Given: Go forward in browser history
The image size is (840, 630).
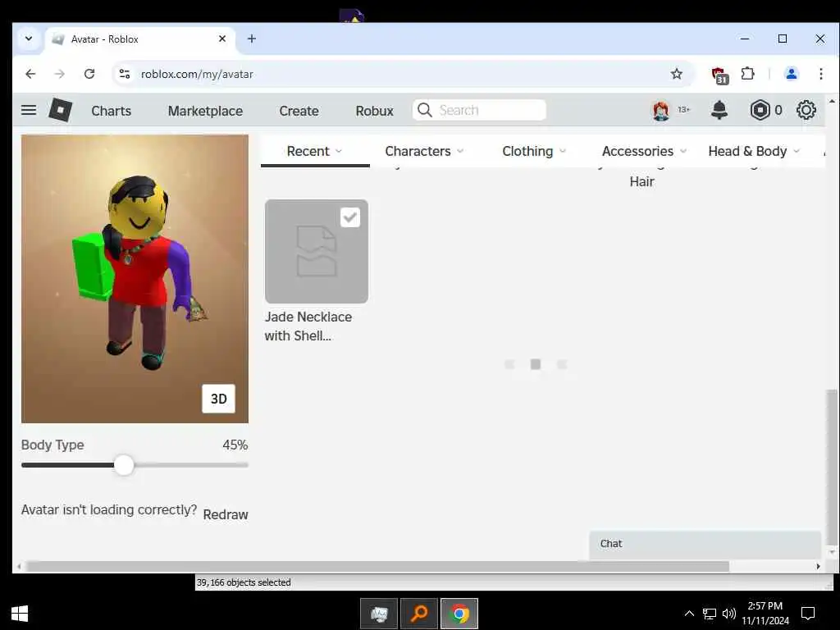Looking at the screenshot, I should [59, 74].
